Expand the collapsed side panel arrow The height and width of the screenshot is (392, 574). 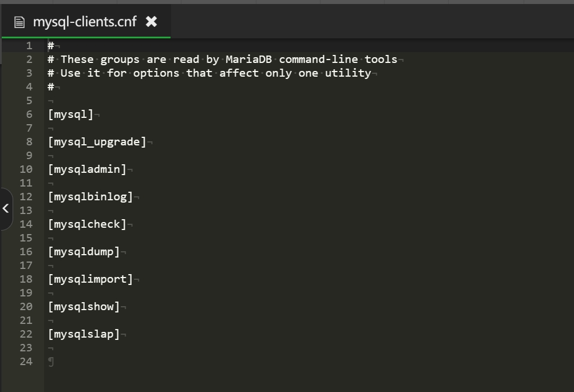[6, 209]
